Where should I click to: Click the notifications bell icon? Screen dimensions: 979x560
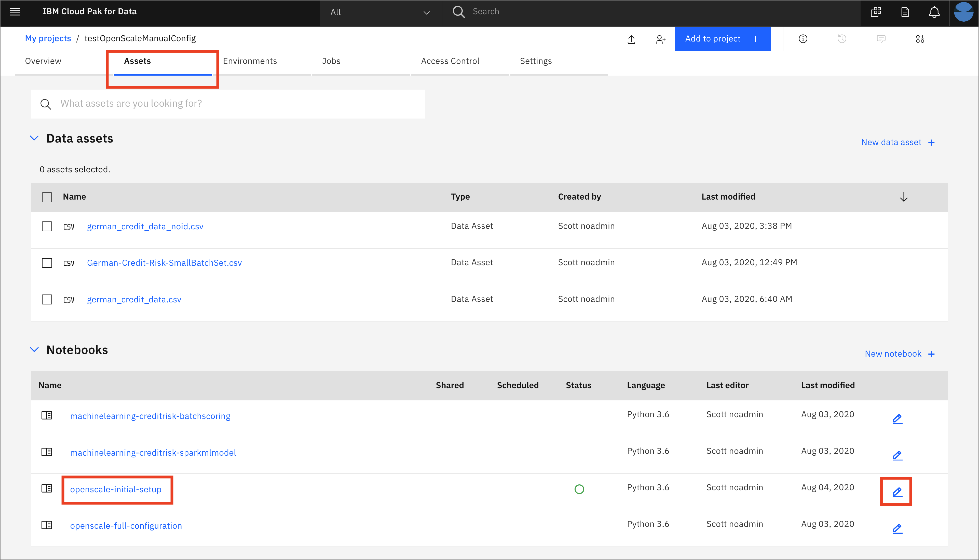coord(934,12)
